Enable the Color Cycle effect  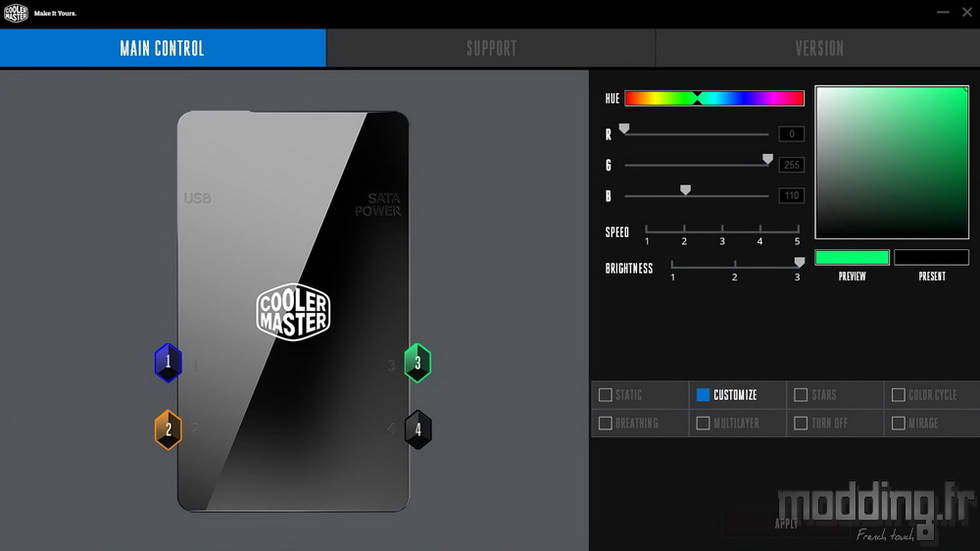click(x=898, y=395)
